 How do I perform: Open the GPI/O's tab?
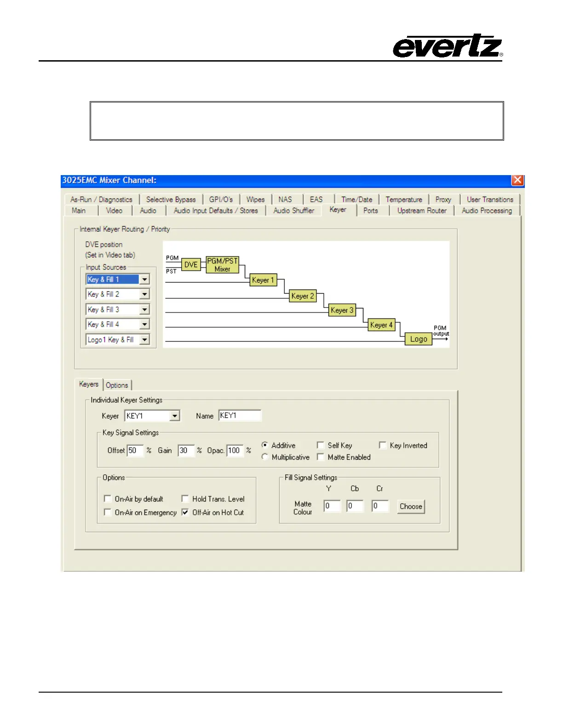click(x=221, y=199)
